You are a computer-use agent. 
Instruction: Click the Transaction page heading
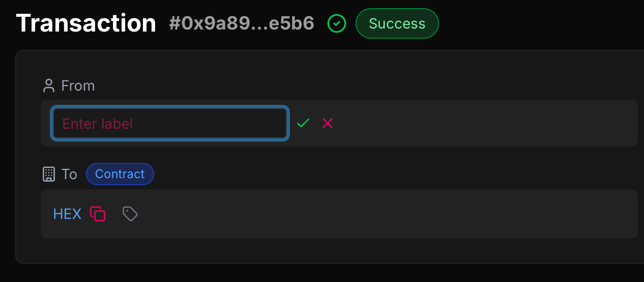[86, 23]
